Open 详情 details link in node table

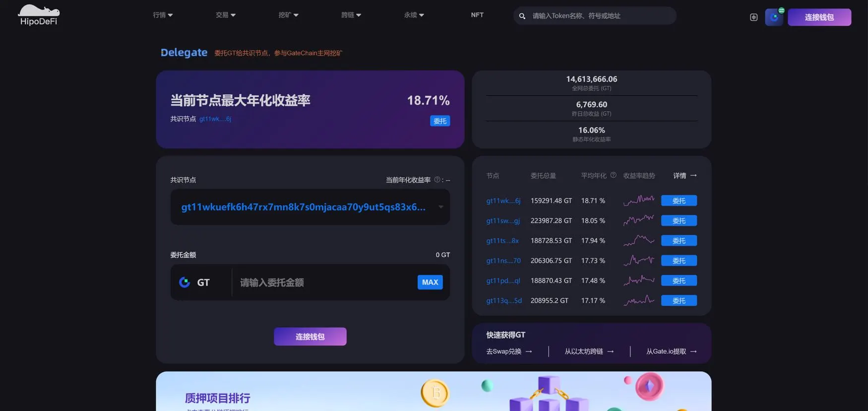pos(685,176)
